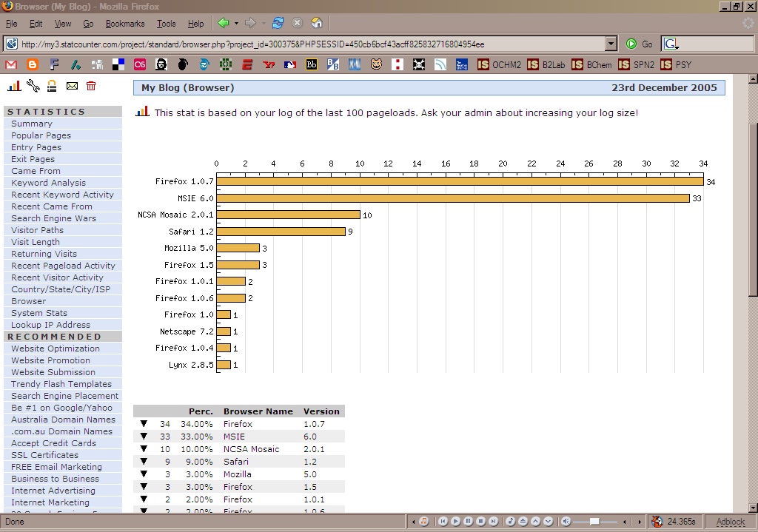Open the File menu
758x532 pixels.
(x=11, y=23)
